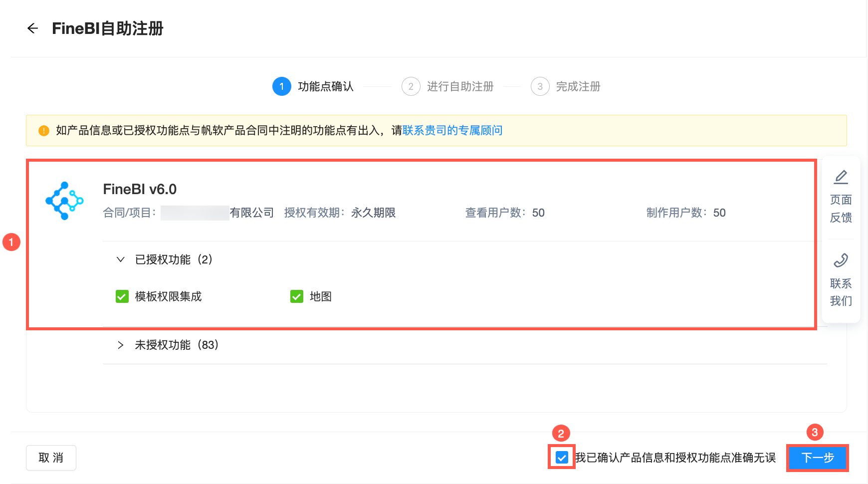Select step 3 完成注册
The image size is (868, 484).
click(x=566, y=86)
